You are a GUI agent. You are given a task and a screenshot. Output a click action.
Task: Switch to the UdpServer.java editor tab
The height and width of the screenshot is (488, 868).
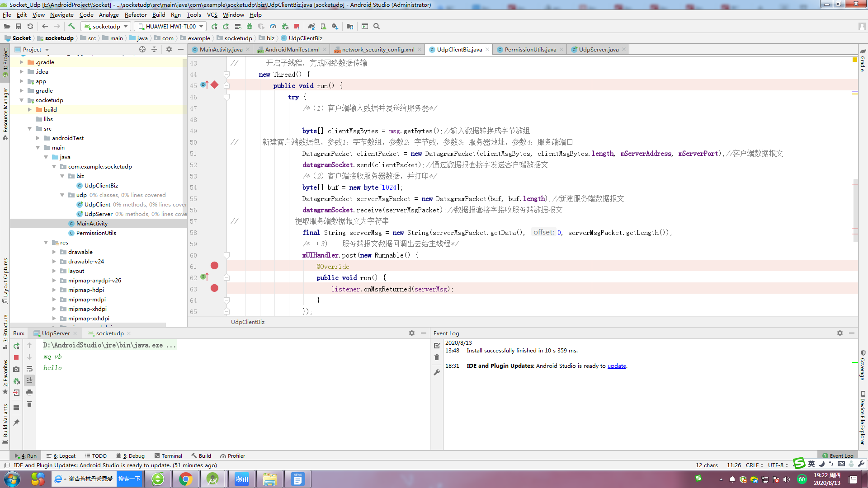599,50
